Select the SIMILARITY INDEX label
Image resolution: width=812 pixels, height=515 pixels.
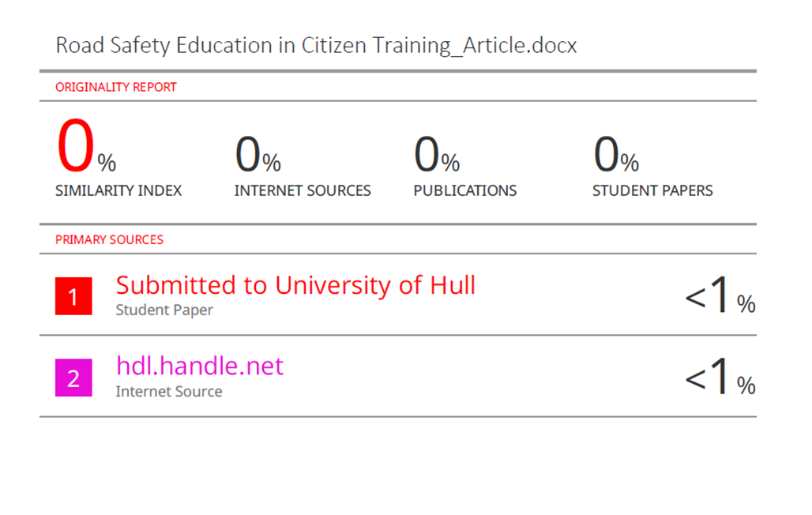tap(118, 190)
